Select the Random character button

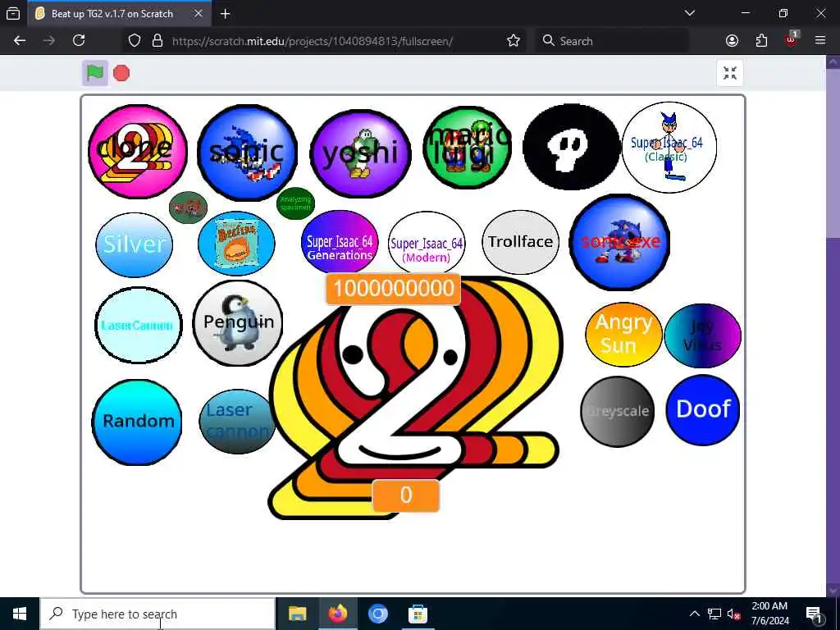click(137, 422)
